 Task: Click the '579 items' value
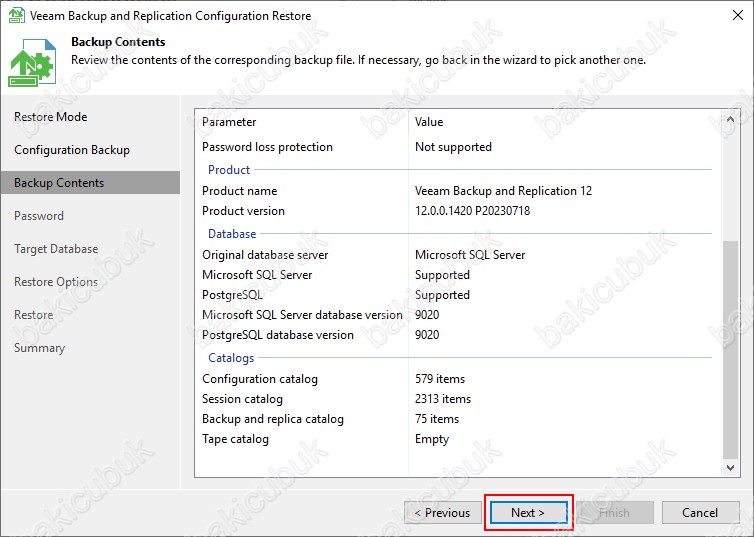(x=440, y=379)
